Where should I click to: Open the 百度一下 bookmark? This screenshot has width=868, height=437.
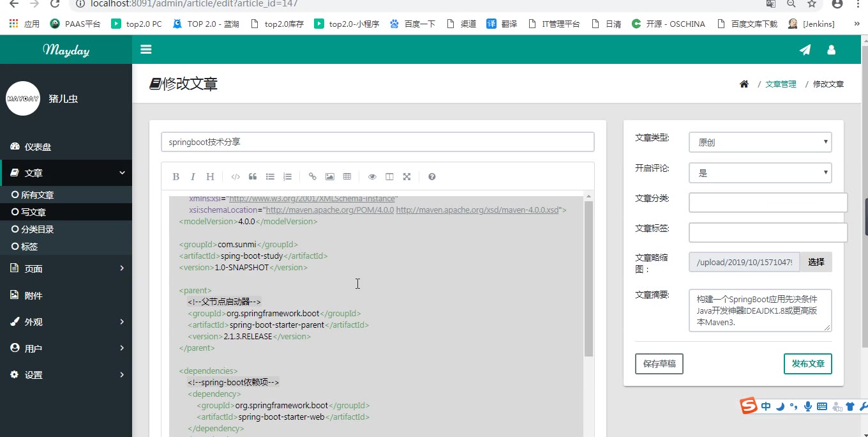(x=412, y=24)
